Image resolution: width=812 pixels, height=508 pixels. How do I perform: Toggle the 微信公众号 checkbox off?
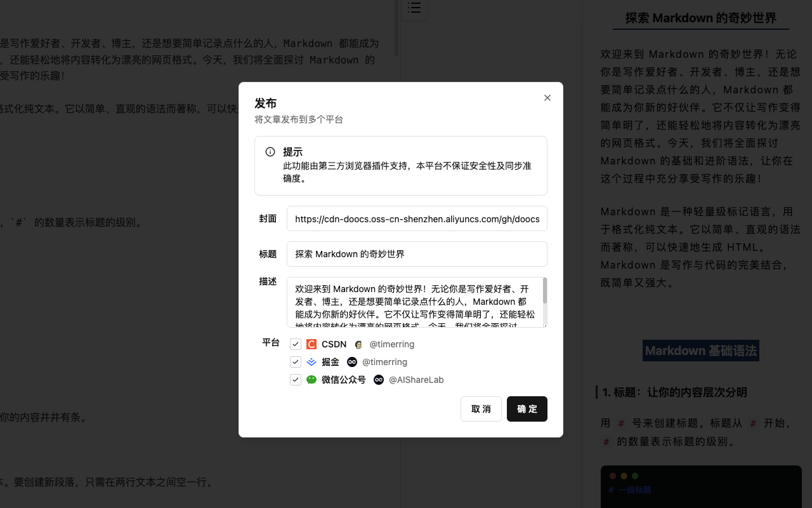click(x=296, y=379)
